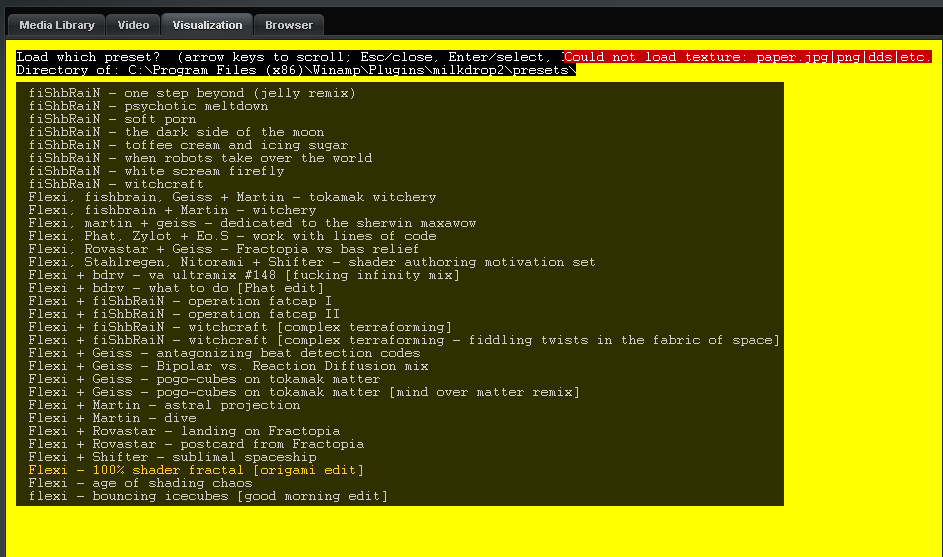Screen dimensions: 943x557
Task: Pick 'flexi - bouncing icecubes [good morning edit]'
Action: [x=208, y=496]
